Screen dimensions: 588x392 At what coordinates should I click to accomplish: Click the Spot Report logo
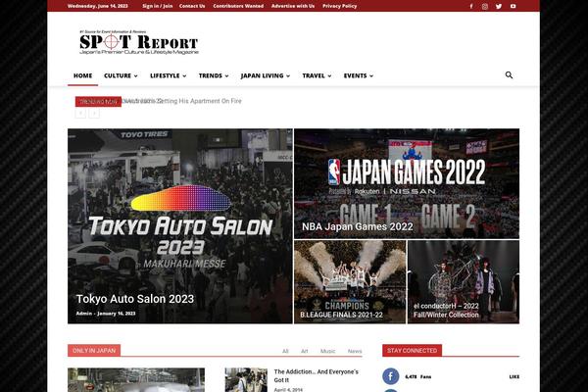tap(139, 43)
